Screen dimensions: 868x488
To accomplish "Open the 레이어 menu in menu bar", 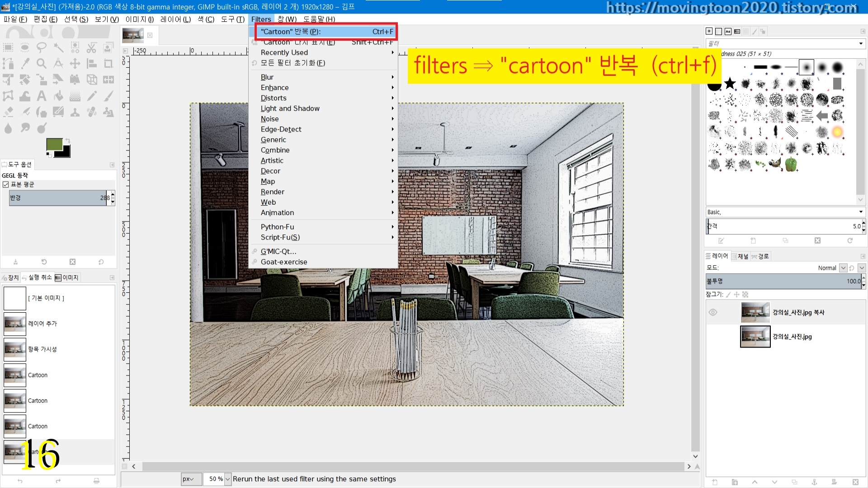I will coord(175,19).
